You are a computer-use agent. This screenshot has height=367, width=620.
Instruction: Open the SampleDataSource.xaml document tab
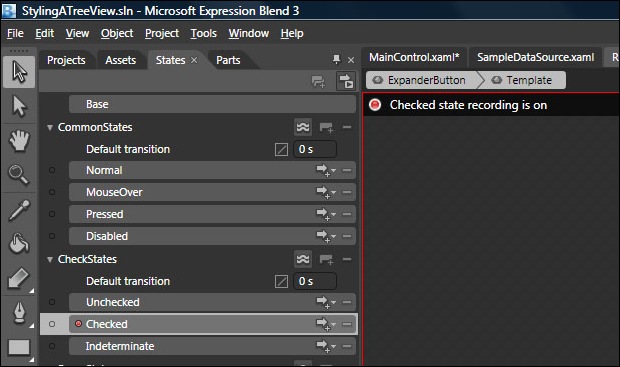tap(535, 57)
